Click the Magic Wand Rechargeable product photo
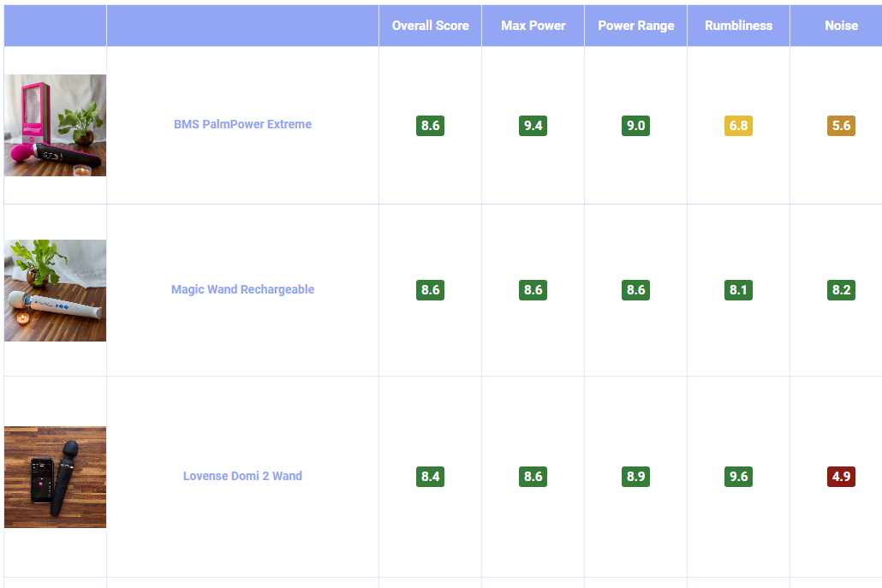The image size is (882, 588). point(56,290)
